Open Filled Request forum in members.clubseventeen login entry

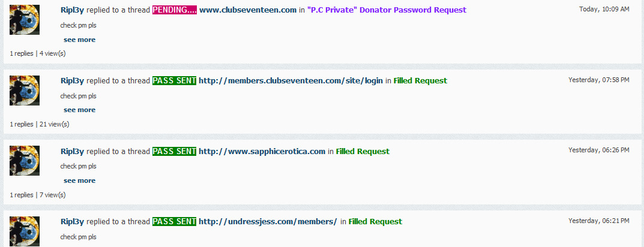coord(420,81)
